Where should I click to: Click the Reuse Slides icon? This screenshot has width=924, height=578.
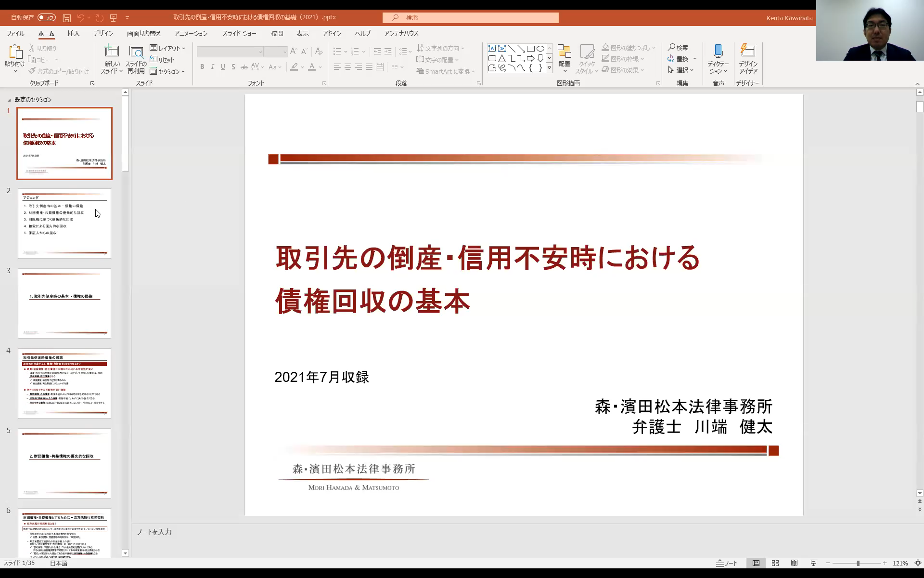coord(136,52)
